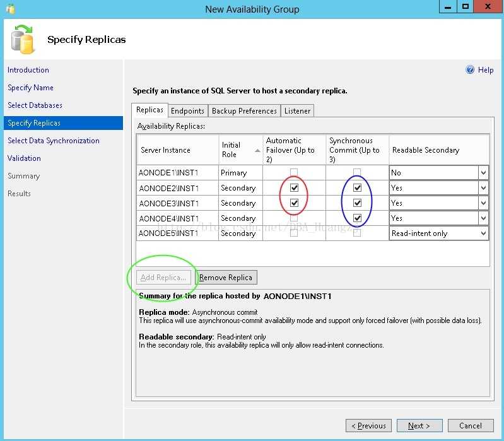The image size is (504, 441).
Task: Click the Summary step in sidebar
Action: (23, 176)
